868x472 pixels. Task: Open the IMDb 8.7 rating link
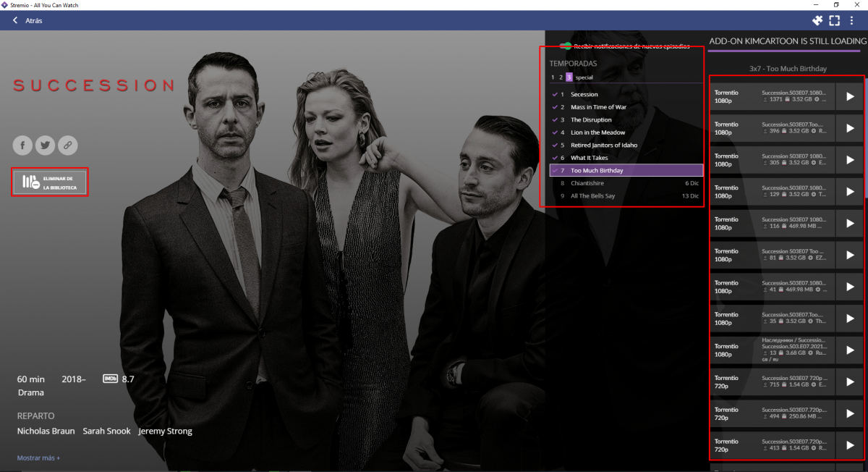coord(119,379)
